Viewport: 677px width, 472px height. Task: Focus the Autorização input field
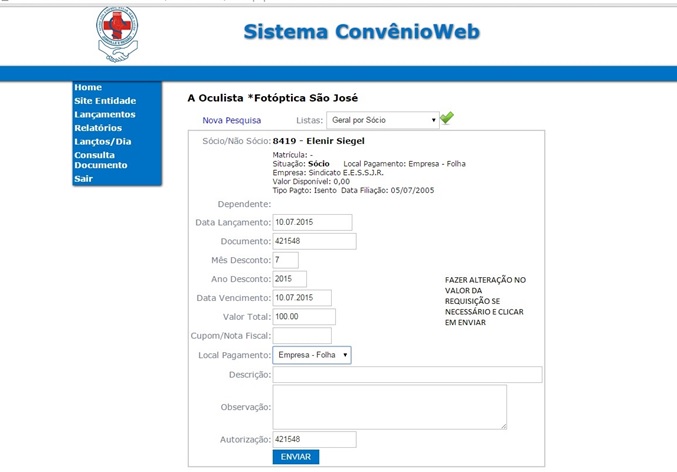pos(314,439)
